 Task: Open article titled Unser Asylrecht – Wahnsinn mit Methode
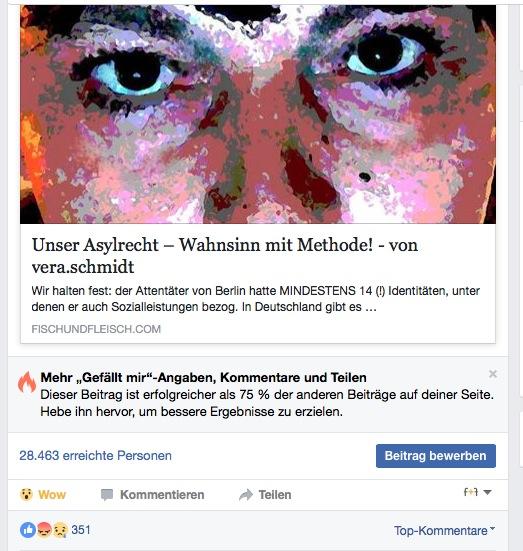[x=225, y=255]
